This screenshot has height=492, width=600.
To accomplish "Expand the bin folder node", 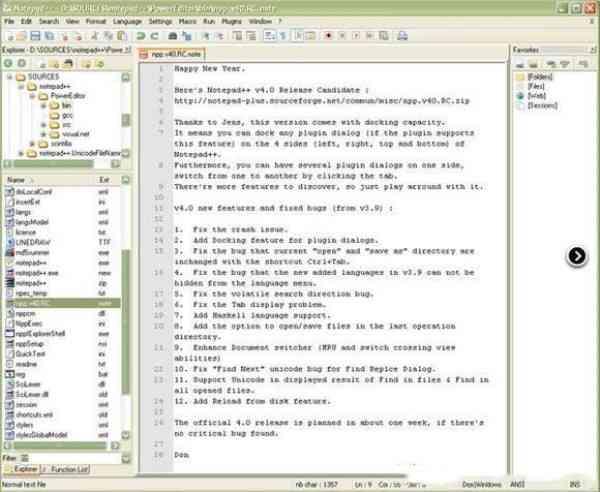I will (x=44, y=105).
